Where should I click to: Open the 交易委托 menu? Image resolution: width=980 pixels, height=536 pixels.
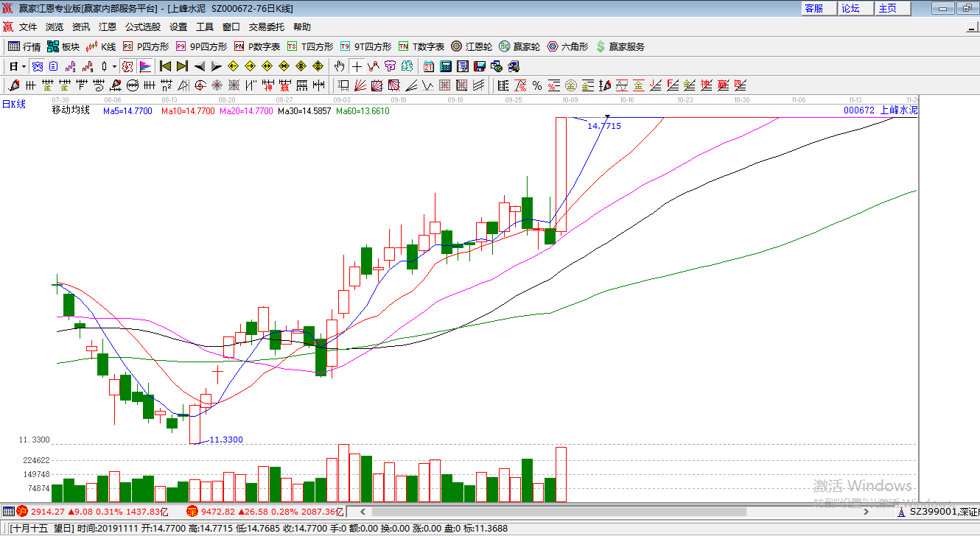pyautogui.click(x=267, y=27)
